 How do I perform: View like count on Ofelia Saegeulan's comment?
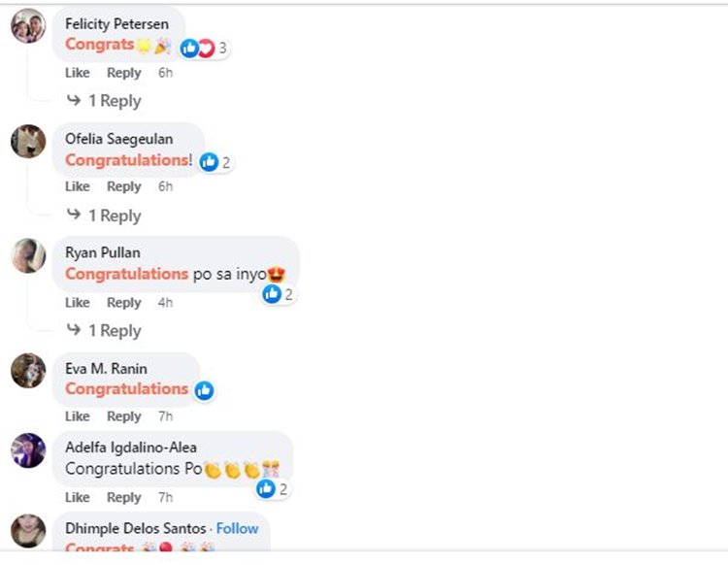pos(215,162)
